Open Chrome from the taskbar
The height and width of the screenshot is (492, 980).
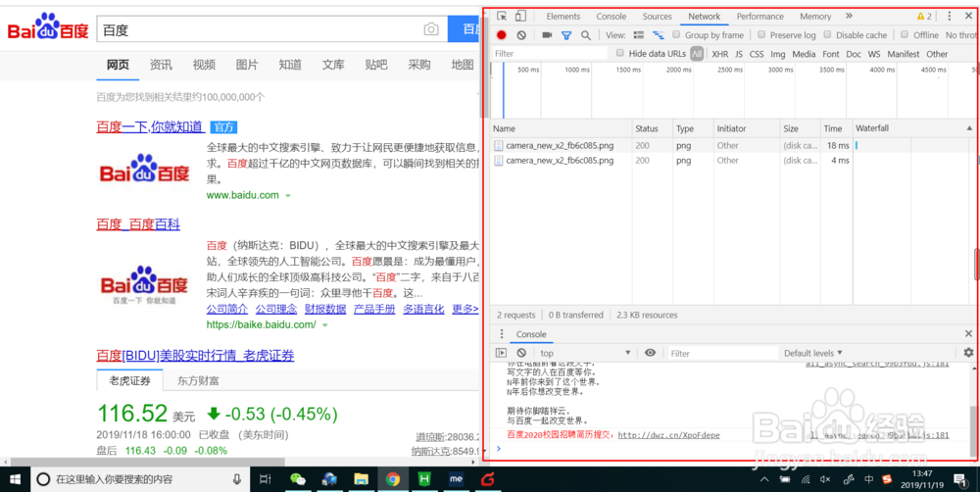coord(393,479)
